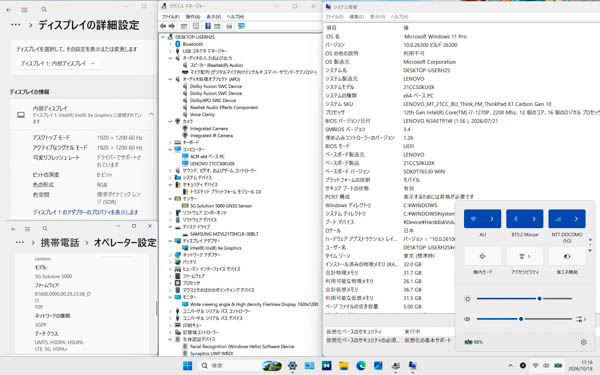
Task: Collapse the カメラ node in Device Manager
Action: click(x=170, y=121)
